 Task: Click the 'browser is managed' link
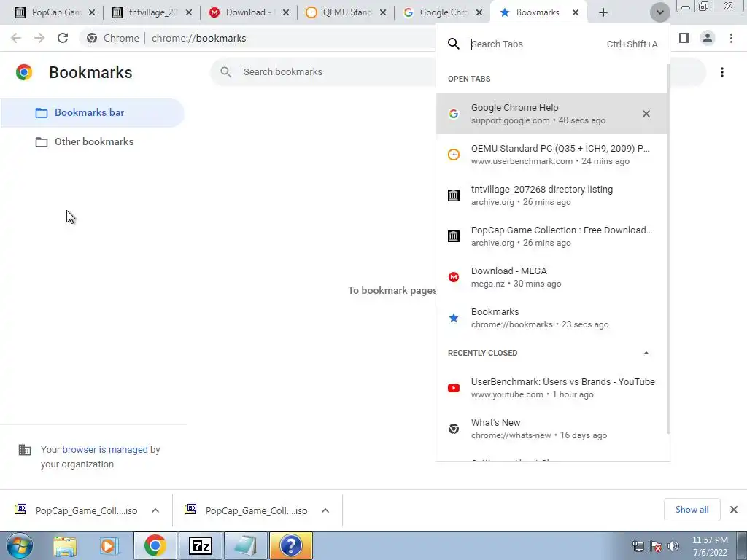[x=105, y=449]
